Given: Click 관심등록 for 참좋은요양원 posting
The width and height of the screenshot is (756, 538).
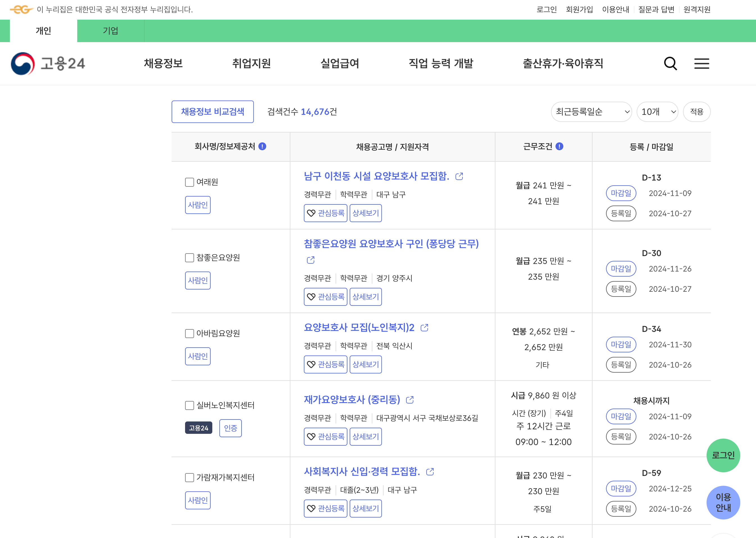Looking at the screenshot, I should tap(326, 297).
